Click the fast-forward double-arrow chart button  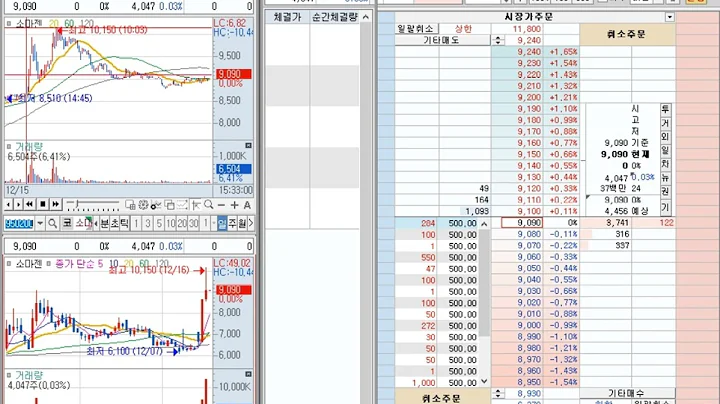click(56, 204)
